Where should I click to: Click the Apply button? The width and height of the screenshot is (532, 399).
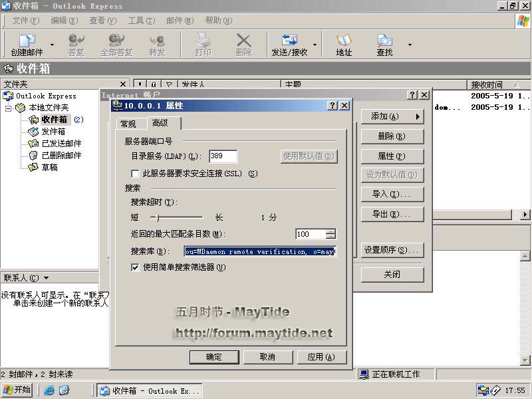tap(321, 357)
